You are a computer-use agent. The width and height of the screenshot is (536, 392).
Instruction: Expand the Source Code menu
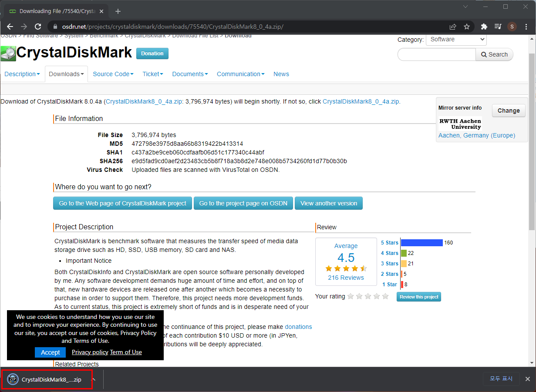point(113,74)
